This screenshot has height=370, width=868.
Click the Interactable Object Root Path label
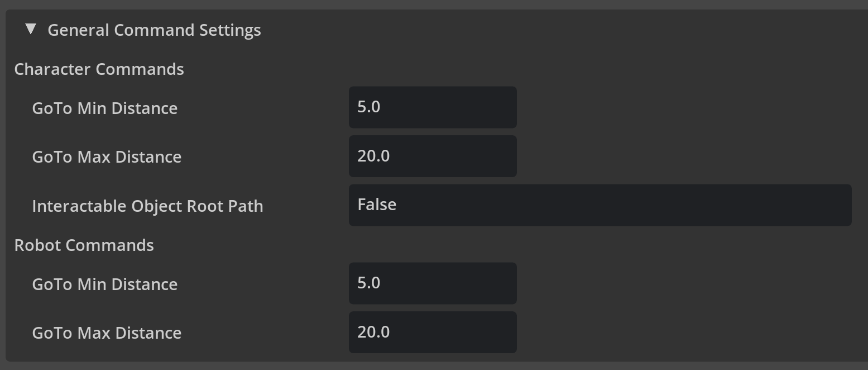pyautogui.click(x=147, y=206)
